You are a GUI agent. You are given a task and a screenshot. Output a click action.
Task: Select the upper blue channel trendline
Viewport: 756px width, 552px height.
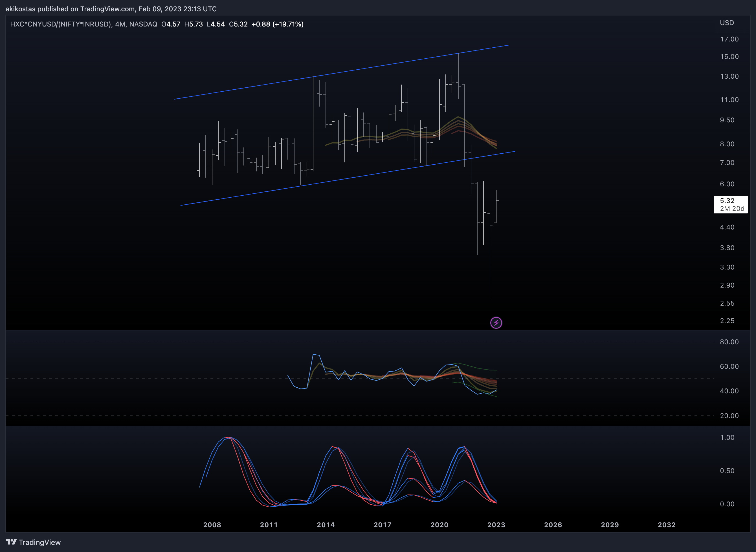coord(341,72)
